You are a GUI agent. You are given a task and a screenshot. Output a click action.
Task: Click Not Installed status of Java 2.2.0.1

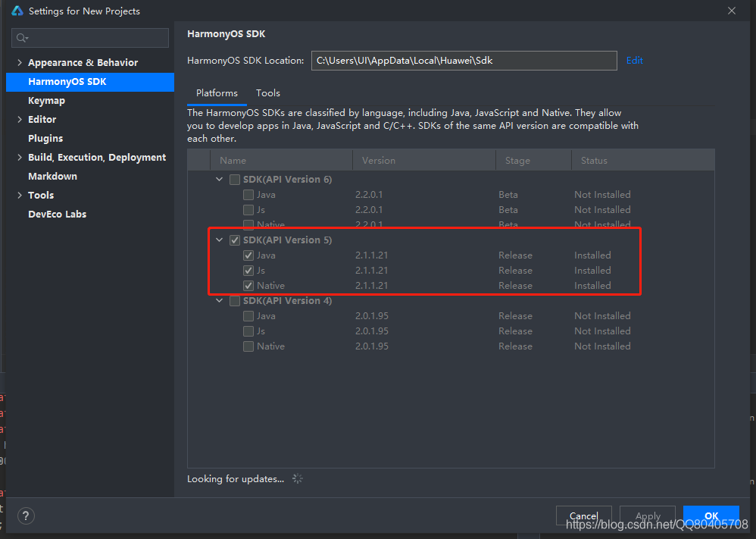pos(602,195)
